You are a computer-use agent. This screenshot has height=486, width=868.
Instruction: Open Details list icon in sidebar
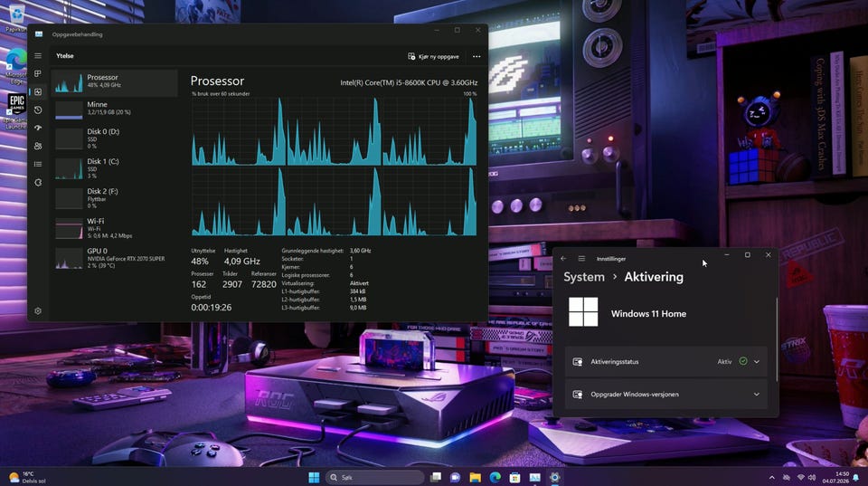coord(38,164)
